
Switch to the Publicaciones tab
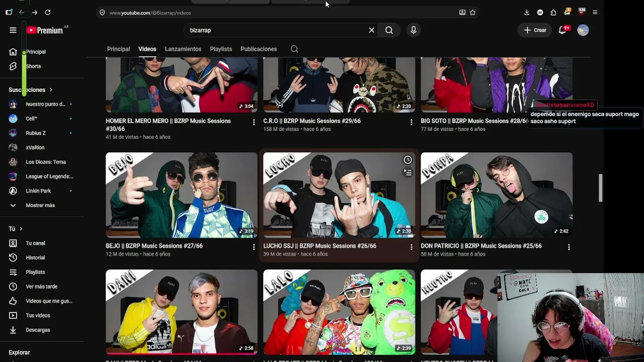[x=259, y=49]
